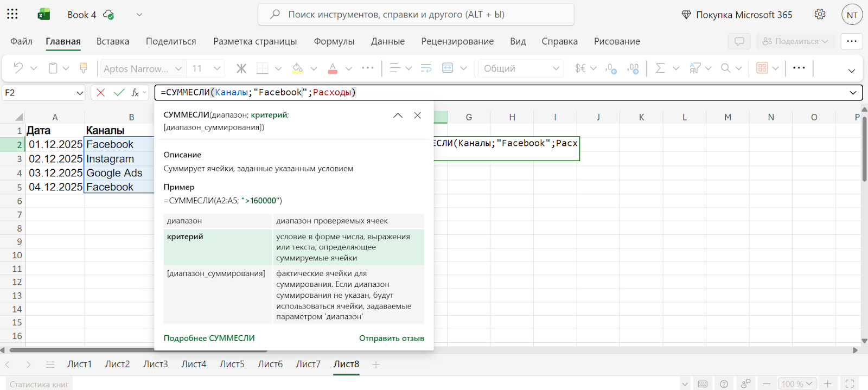Image resolution: width=868 pixels, height=390 pixels.
Task: Expand the number format dropdown Общий
Action: [x=520, y=68]
